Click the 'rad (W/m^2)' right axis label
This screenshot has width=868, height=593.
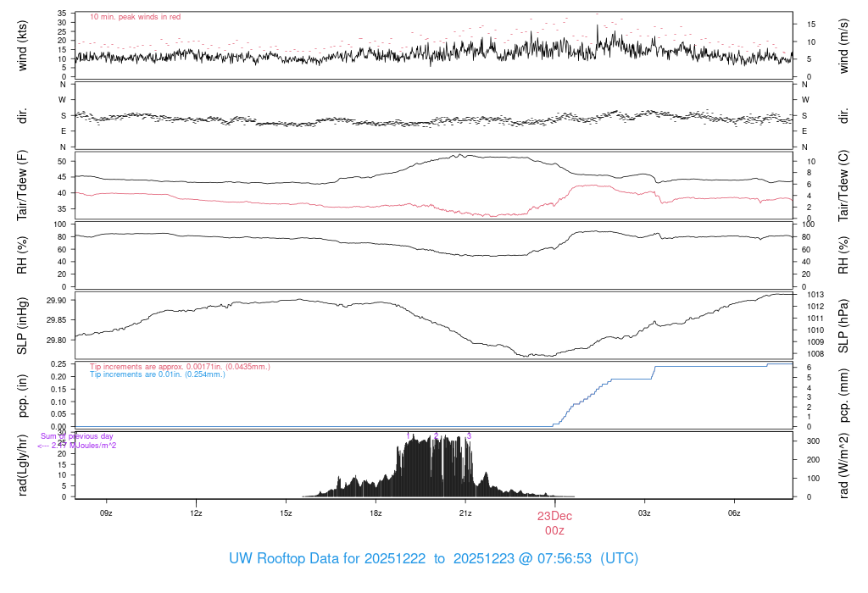[843, 465]
